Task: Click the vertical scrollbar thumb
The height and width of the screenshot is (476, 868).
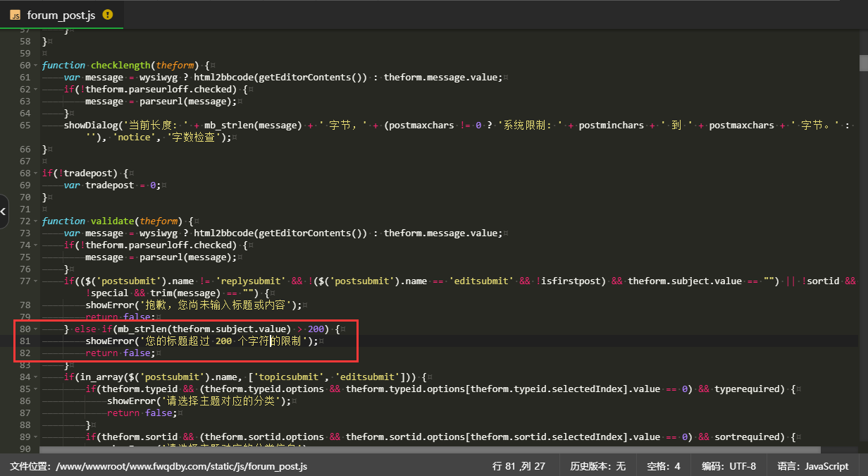Action: 863,63
